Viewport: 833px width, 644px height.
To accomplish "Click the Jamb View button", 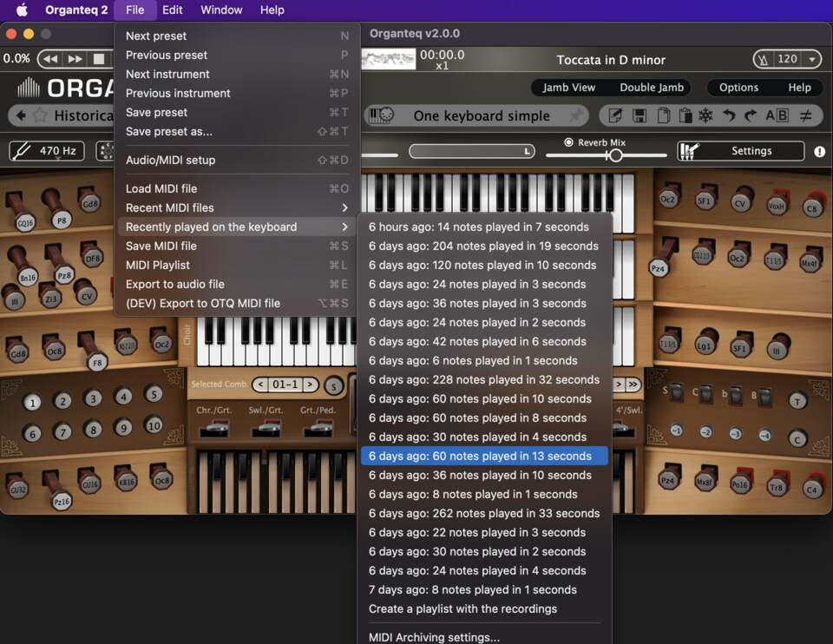I will [568, 88].
